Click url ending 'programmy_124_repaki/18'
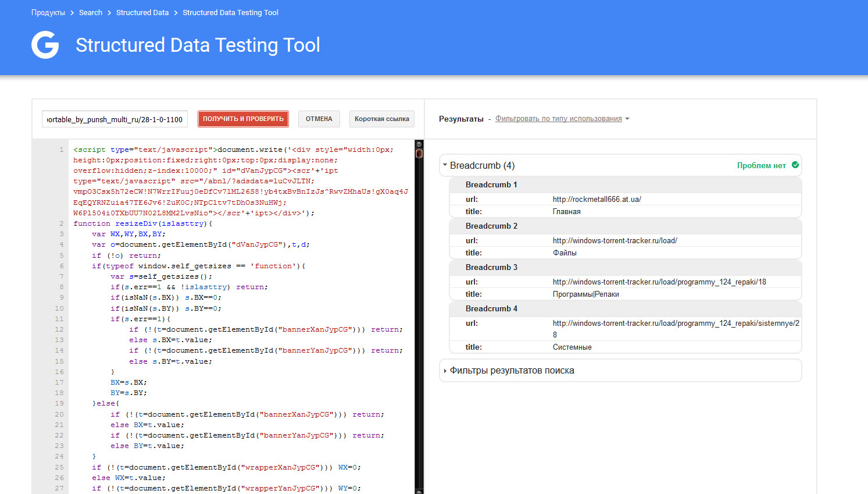Screen dimensions: 868x494 (x=659, y=282)
